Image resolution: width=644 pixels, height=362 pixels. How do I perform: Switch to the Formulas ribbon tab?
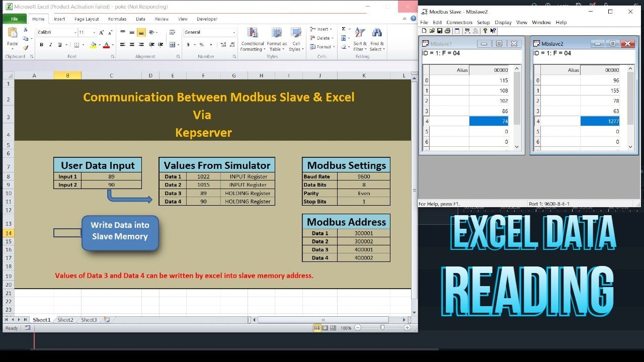point(117,19)
